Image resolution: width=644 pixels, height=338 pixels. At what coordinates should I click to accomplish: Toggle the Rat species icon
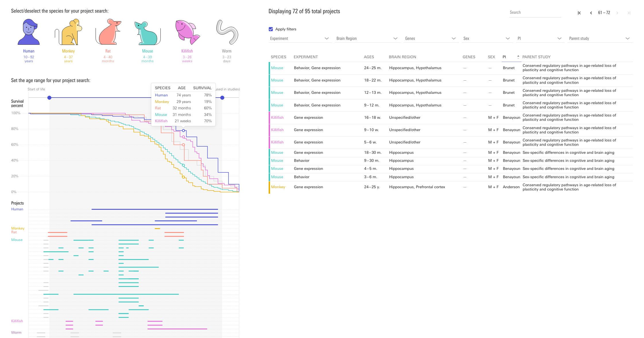[108, 32]
